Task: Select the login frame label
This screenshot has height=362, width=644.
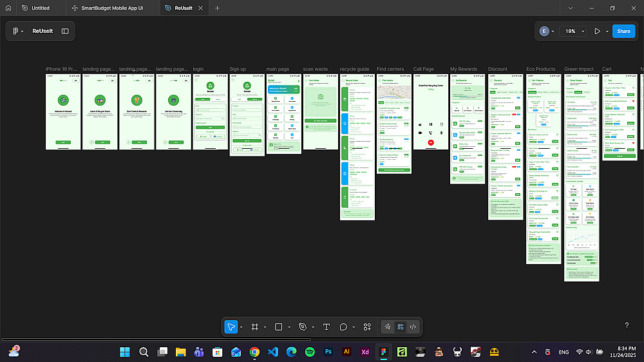Action: (x=198, y=69)
